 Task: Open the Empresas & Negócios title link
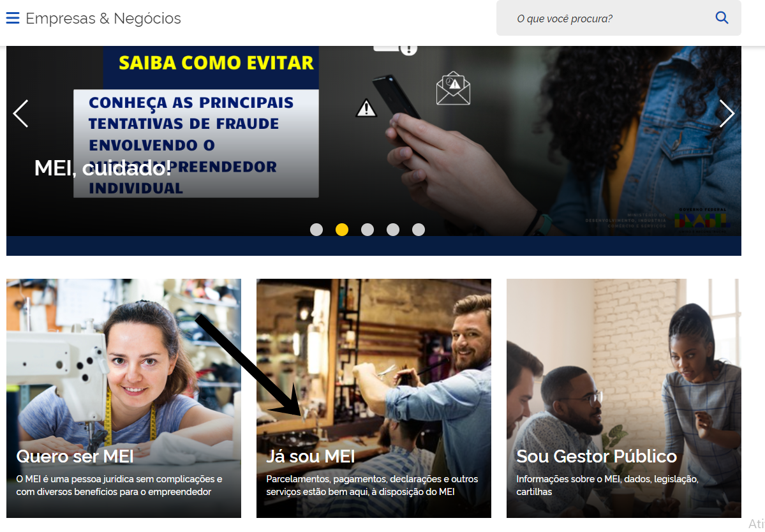coord(103,18)
